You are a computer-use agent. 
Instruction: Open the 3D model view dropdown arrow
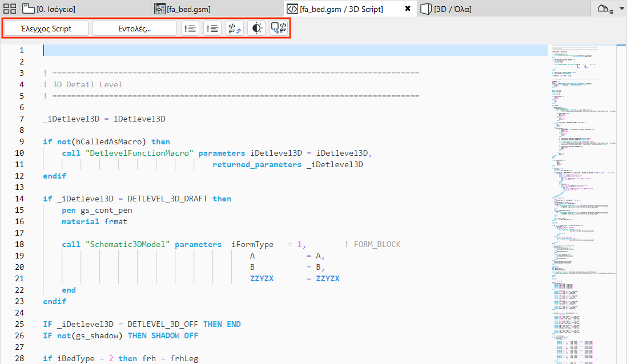(621, 9)
